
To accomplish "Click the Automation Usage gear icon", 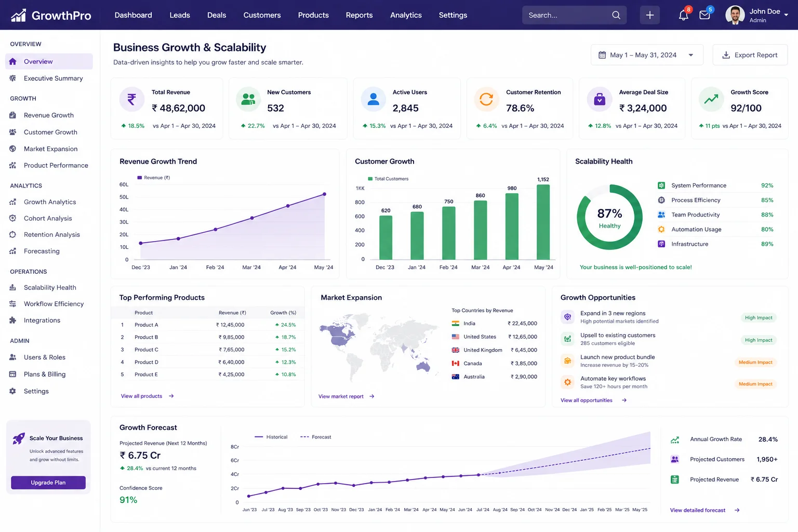I will 661,229.
